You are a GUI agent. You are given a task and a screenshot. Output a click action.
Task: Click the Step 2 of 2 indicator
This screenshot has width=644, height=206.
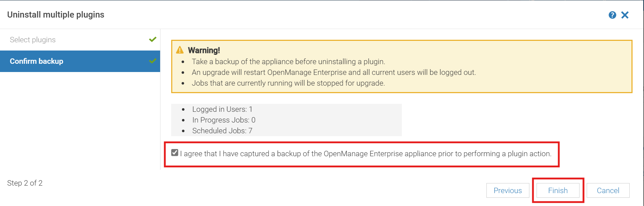(25, 183)
